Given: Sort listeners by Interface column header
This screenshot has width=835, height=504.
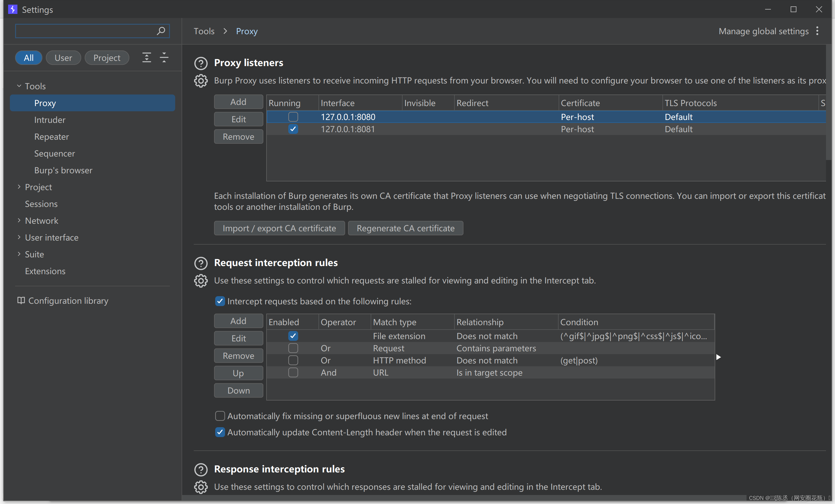Looking at the screenshot, I should pos(360,103).
